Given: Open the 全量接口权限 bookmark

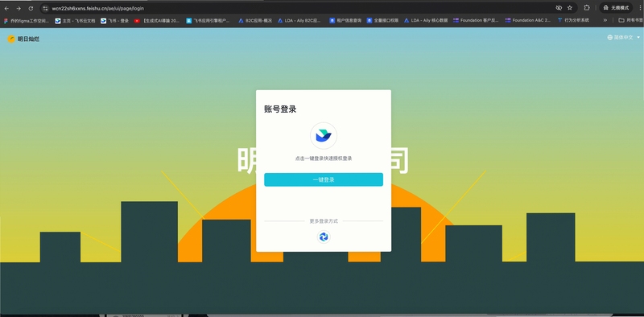Looking at the screenshot, I should 382,20.
